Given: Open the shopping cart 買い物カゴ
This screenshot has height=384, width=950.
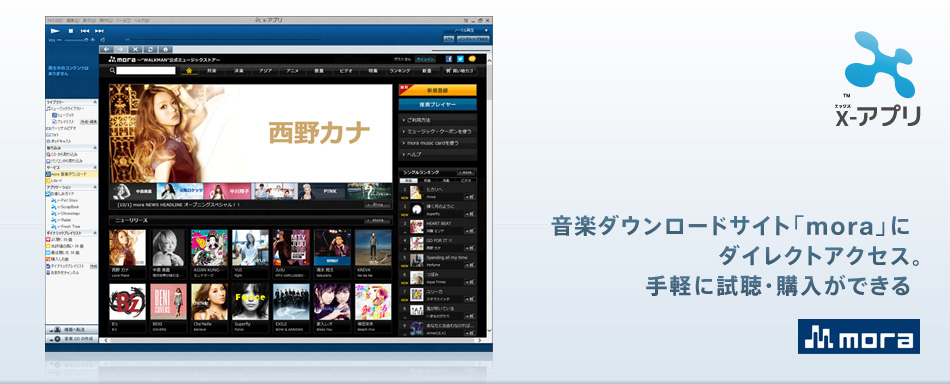Looking at the screenshot, I should click(460, 71).
